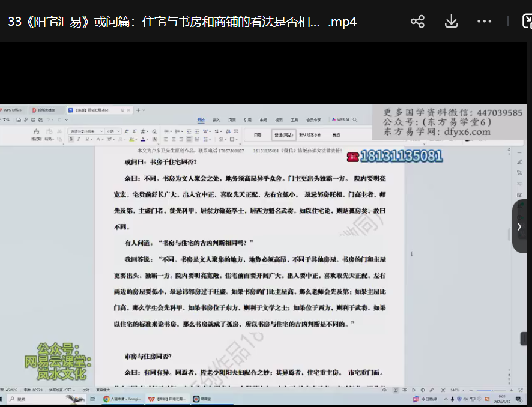Apply the 普通(网站) style

[x=283, y=135]
